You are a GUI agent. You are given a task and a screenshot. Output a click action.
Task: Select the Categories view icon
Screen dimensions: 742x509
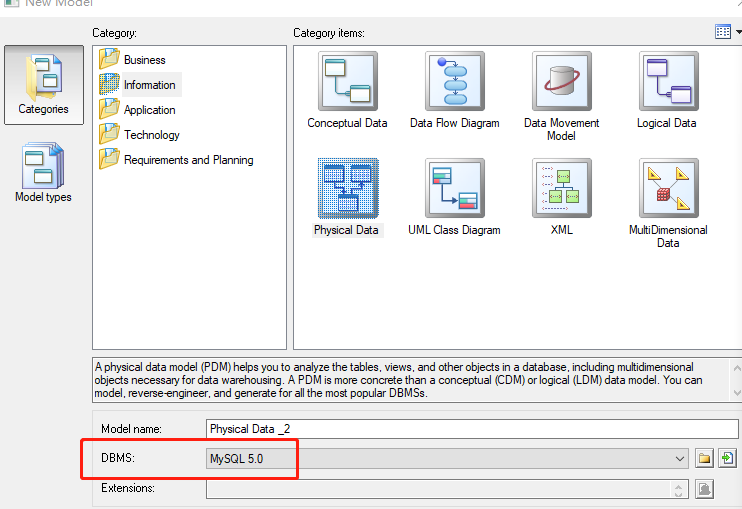(x=44, y=85)
